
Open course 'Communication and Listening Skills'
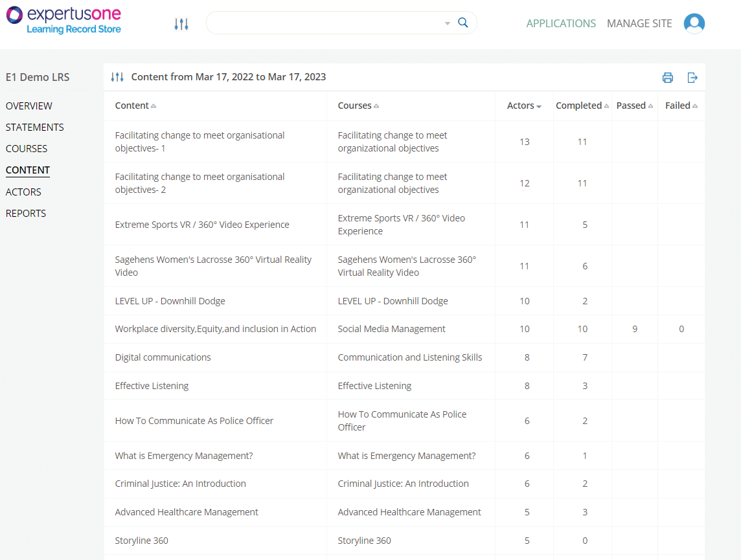click(x=410, y=357)
